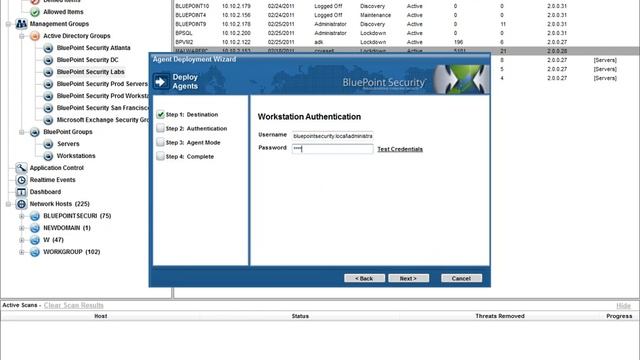Expand the WORKGROUP (102) node

(22, 252)
